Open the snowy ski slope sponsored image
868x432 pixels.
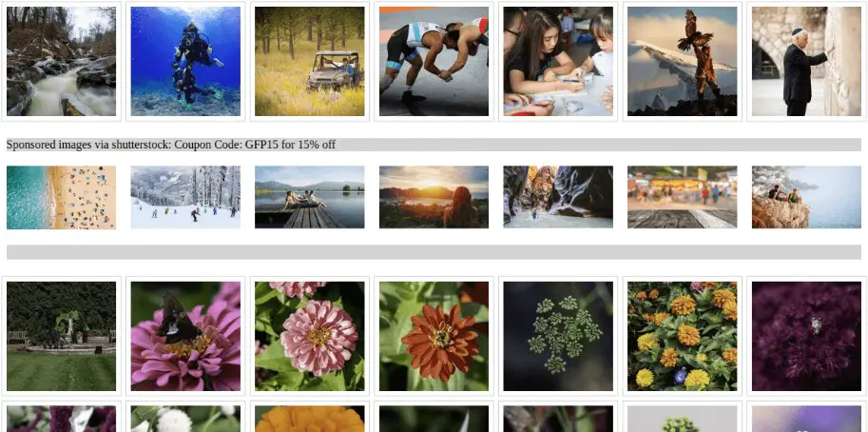click(185, 197)
